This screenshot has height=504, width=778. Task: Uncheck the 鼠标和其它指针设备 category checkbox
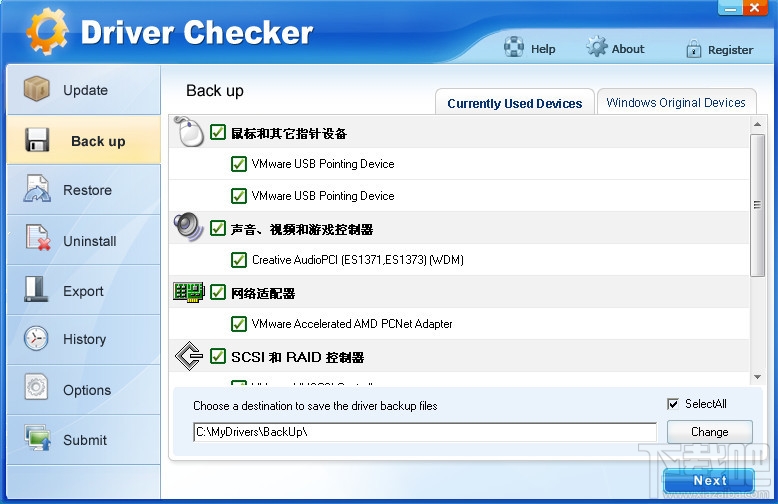218,132
